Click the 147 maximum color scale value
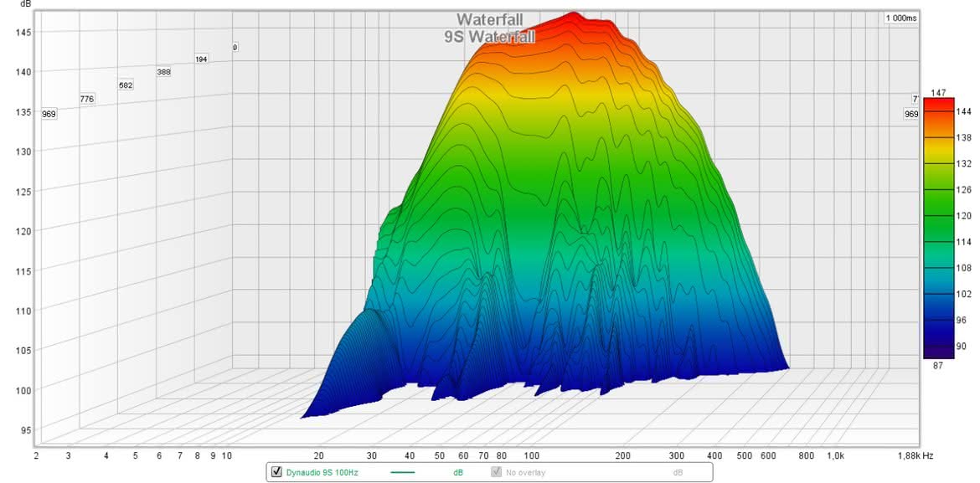980x483 pixels. pyautogui.click(x=937, y=93)
